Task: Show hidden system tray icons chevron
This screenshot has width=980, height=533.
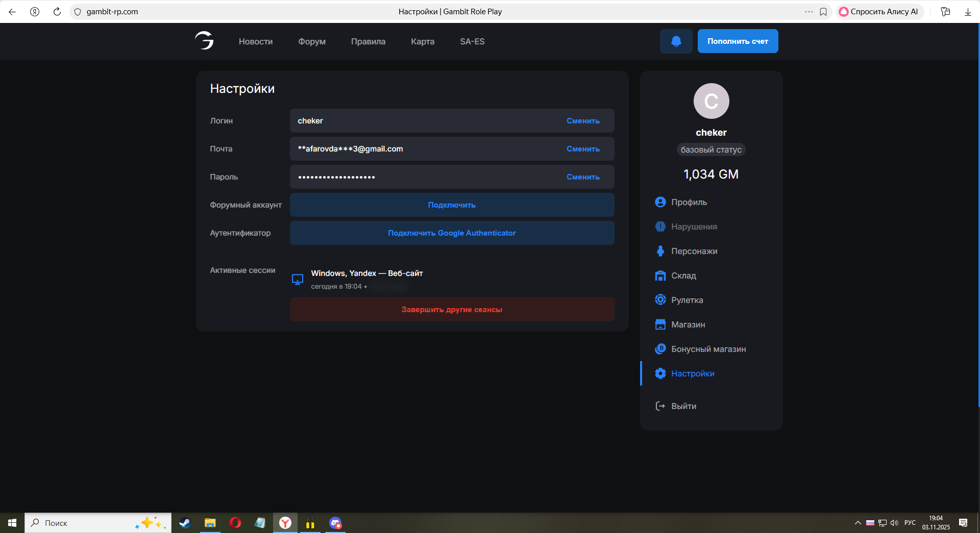Action: pyautogui.click(x=857, y=523)
